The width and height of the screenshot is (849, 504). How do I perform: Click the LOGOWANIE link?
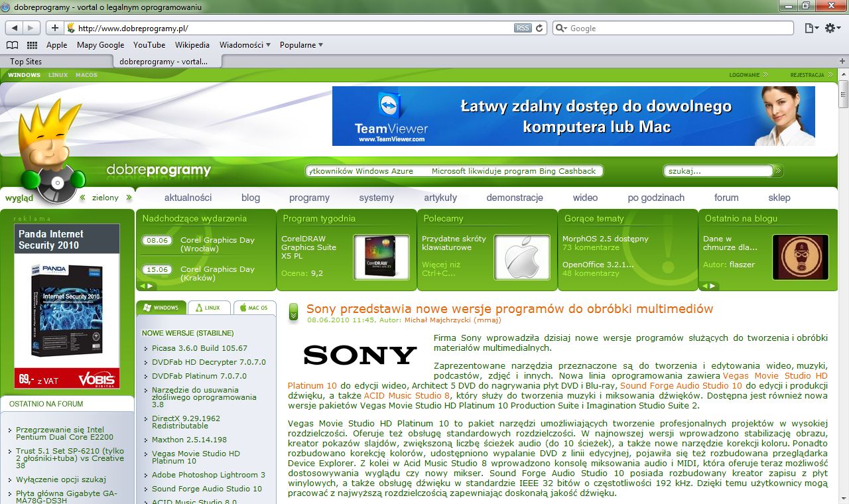click(748, 75)
